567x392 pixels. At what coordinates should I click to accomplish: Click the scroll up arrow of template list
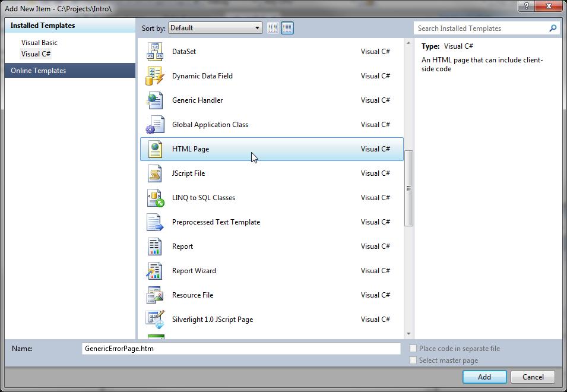[x=408, y=43]
